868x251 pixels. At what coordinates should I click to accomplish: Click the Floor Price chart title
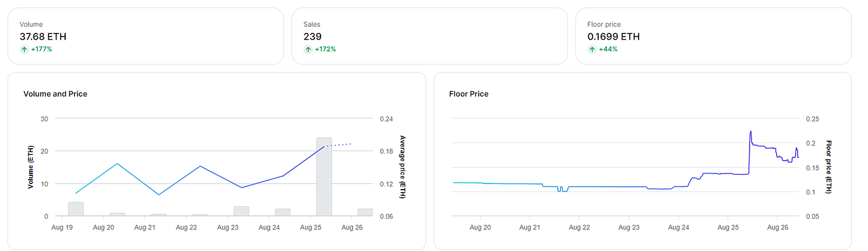469,94
